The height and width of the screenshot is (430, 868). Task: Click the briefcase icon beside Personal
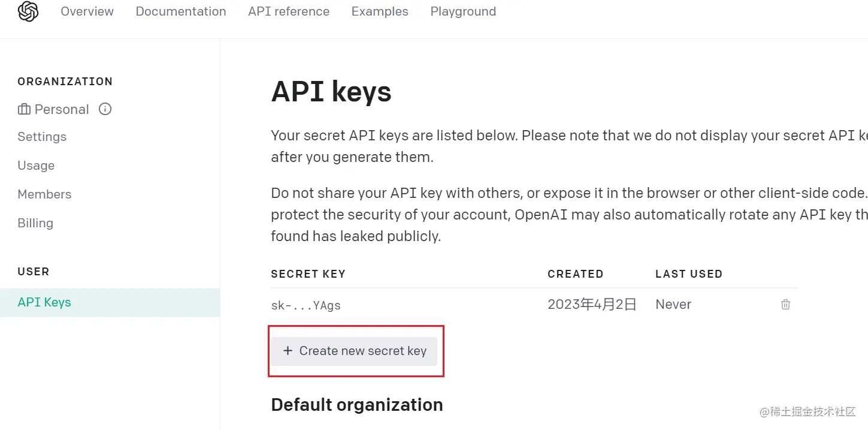click(x=24, y=109)
